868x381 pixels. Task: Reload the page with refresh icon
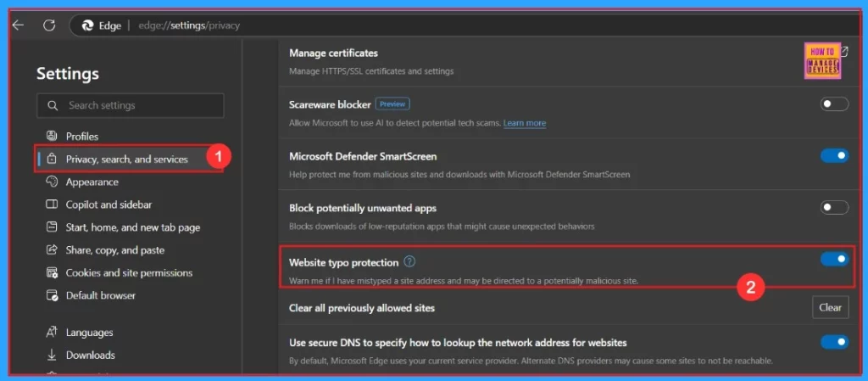[x=49, y=25]
